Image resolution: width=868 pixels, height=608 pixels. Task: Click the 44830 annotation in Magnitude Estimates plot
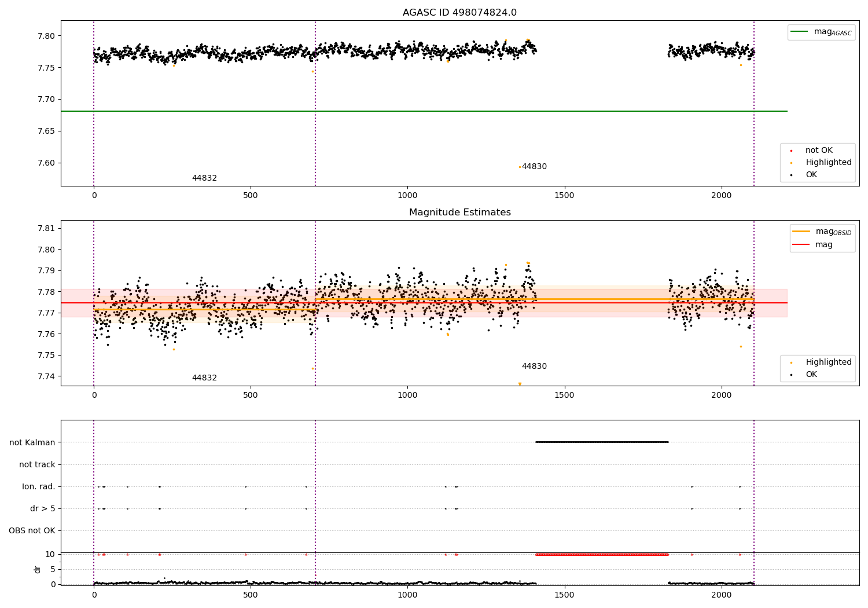(534, 367)
